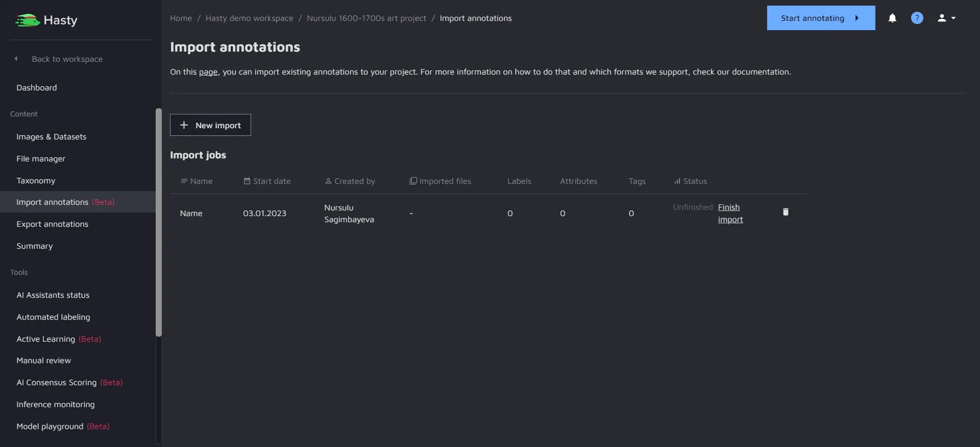Go to Hasty demo workspace breadcrumb
Screen dimensions: 980x447
click(x=249, y=18)
